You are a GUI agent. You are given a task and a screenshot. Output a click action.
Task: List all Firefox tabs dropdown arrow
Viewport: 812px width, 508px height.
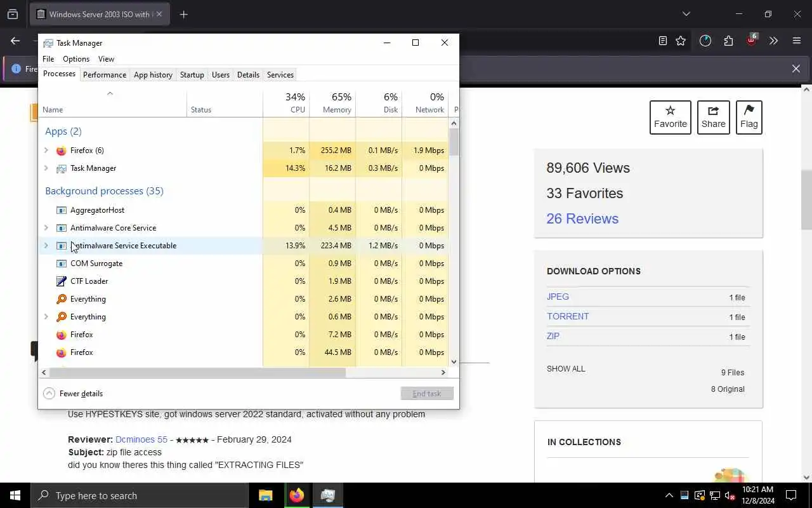click(x=686, y=14)
